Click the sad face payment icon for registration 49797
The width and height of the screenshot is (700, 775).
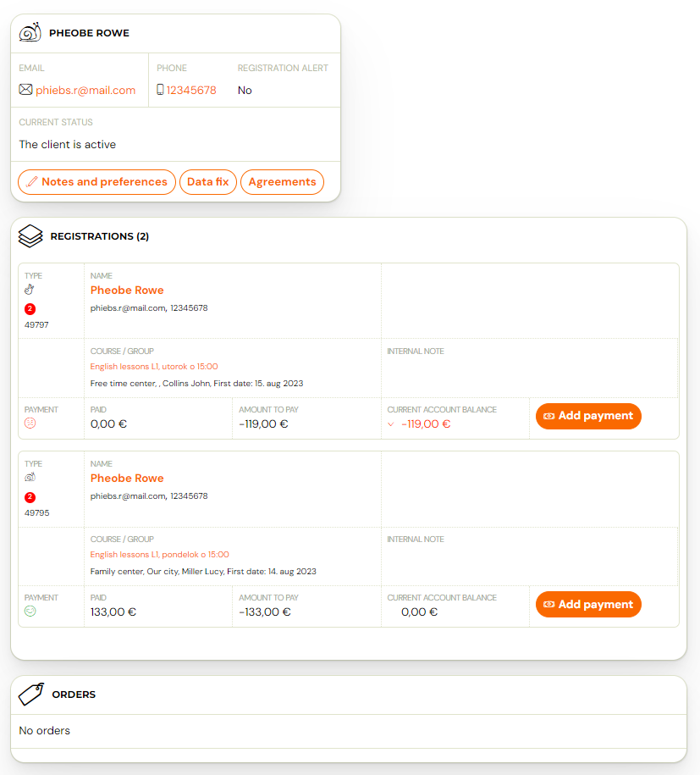pos(30,423)
